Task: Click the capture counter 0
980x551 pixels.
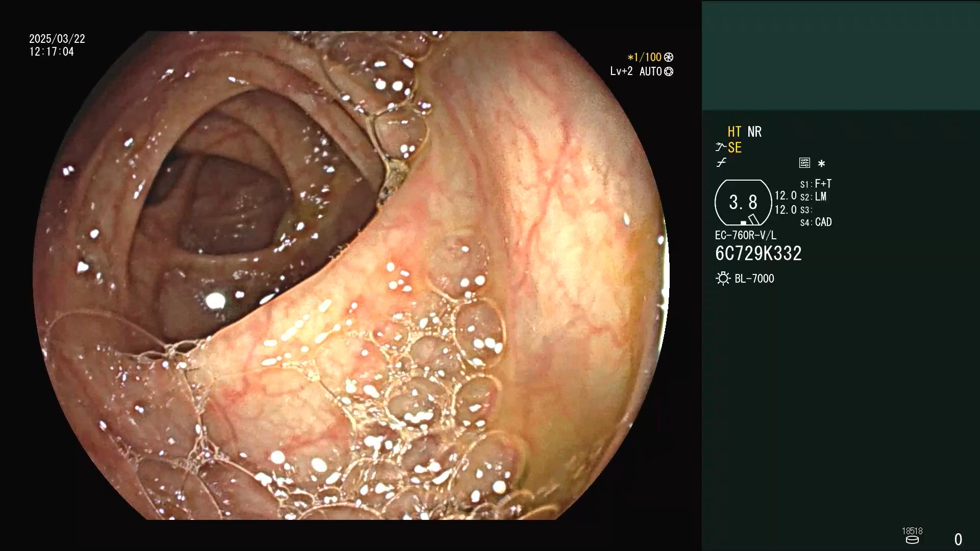Action: point(958,539)
